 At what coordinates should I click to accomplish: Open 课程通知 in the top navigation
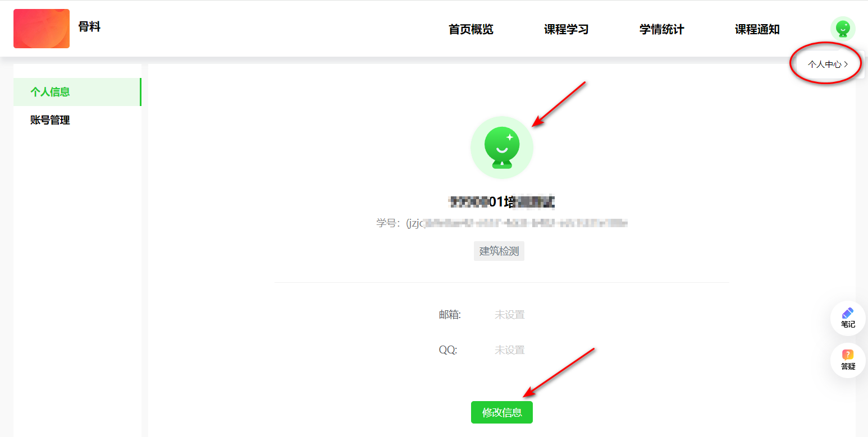[757, 30]
